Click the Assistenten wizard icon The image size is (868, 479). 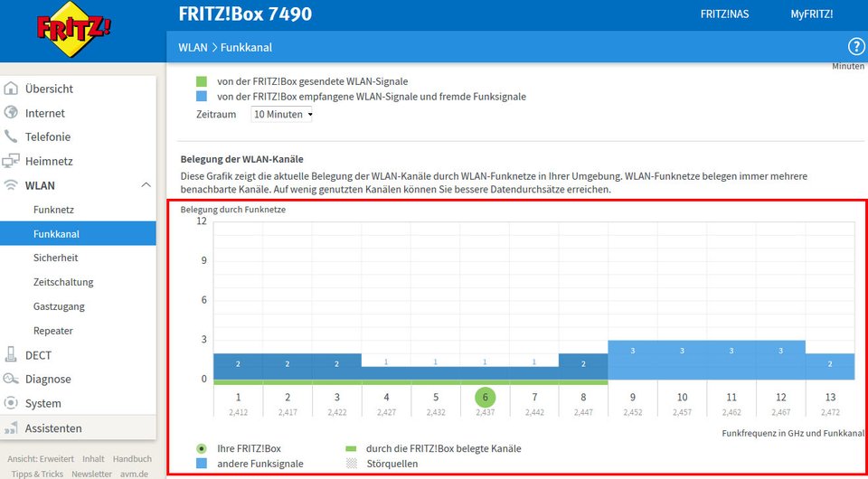(x=11, y=427)
